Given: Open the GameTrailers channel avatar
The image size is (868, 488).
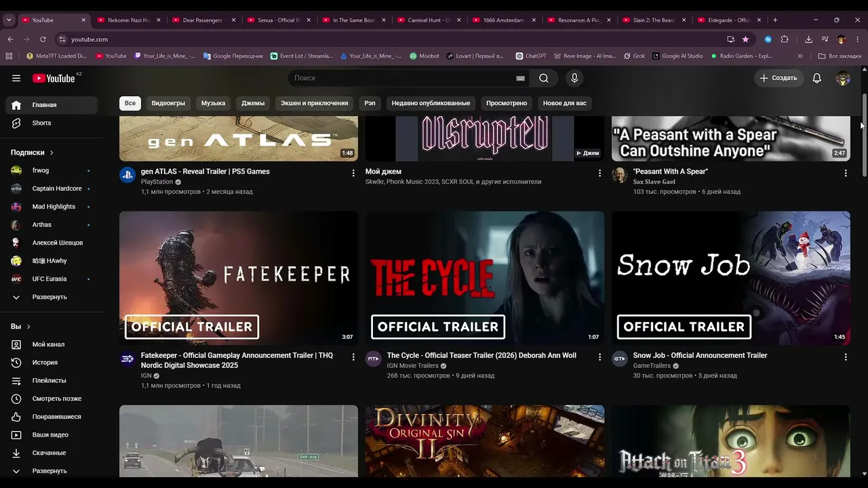Looking at the screenshot, I should [620, 359].
